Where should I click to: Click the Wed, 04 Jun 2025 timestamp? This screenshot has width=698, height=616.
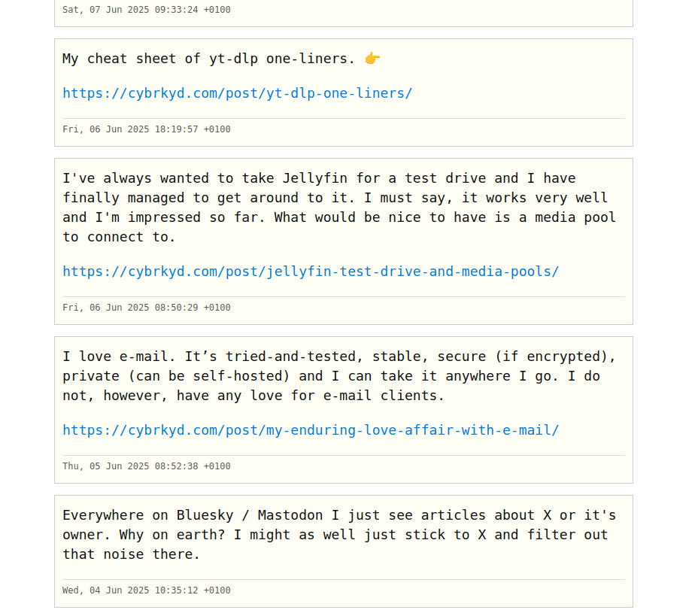[x=147, y=590]
